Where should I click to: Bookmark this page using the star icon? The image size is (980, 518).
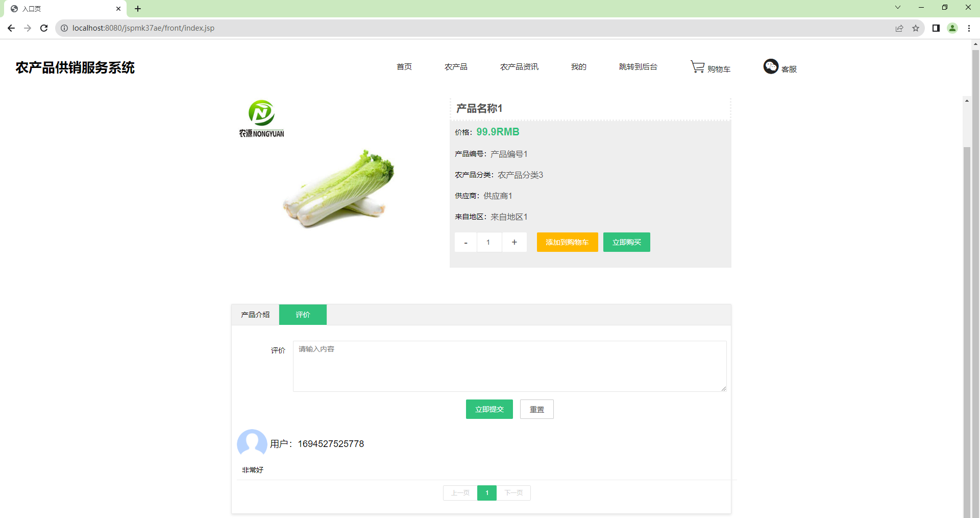[x=916, y=28]
